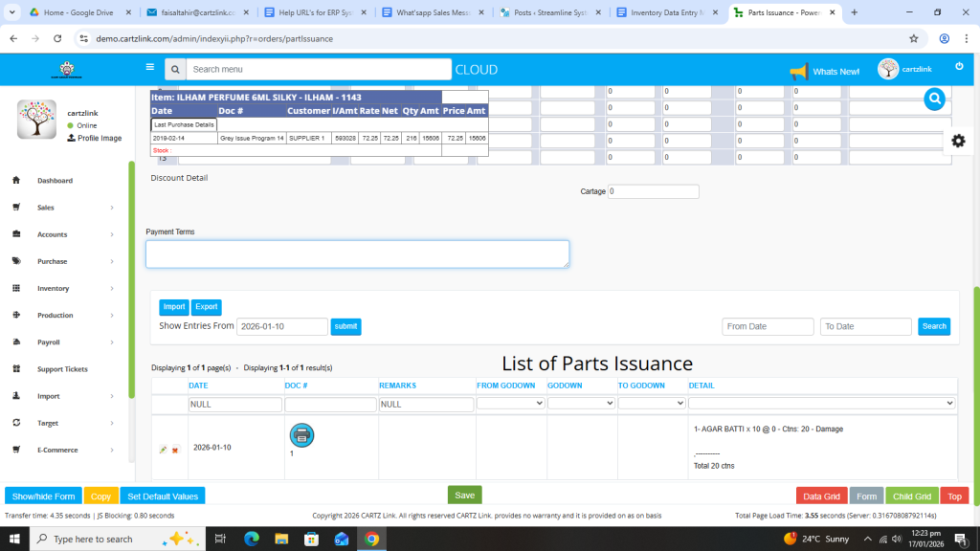Image resolution: width=980 pixels, height=551 pixels.
Task: Switch to the Inventory Data Entry browser tab
Action: coord(665,12)
